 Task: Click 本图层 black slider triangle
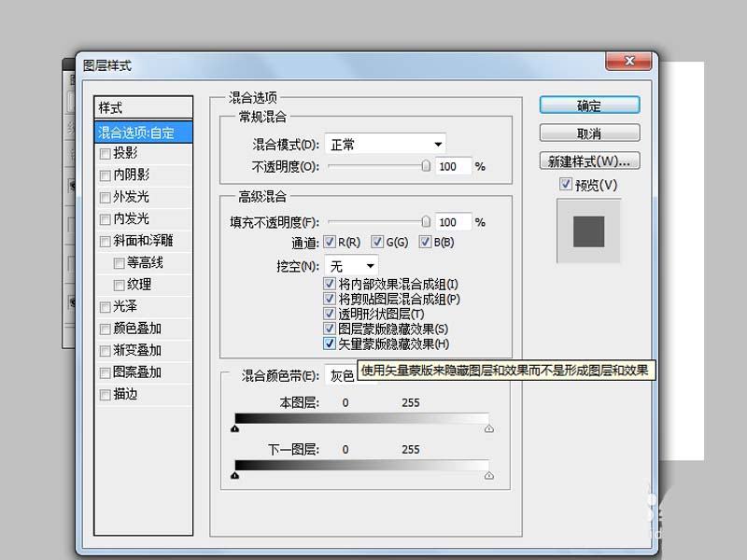coord(235,429)
